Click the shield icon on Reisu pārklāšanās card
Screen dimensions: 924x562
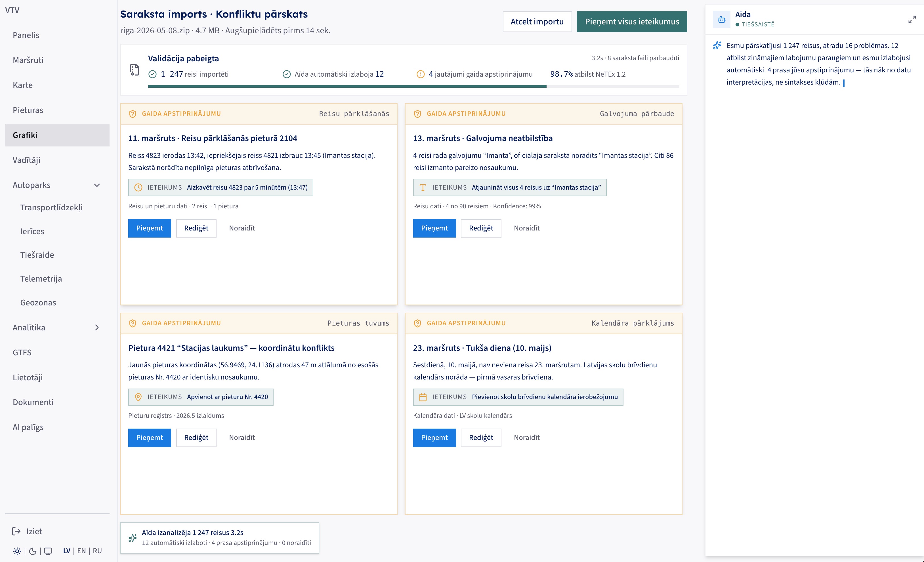(133, 114)
